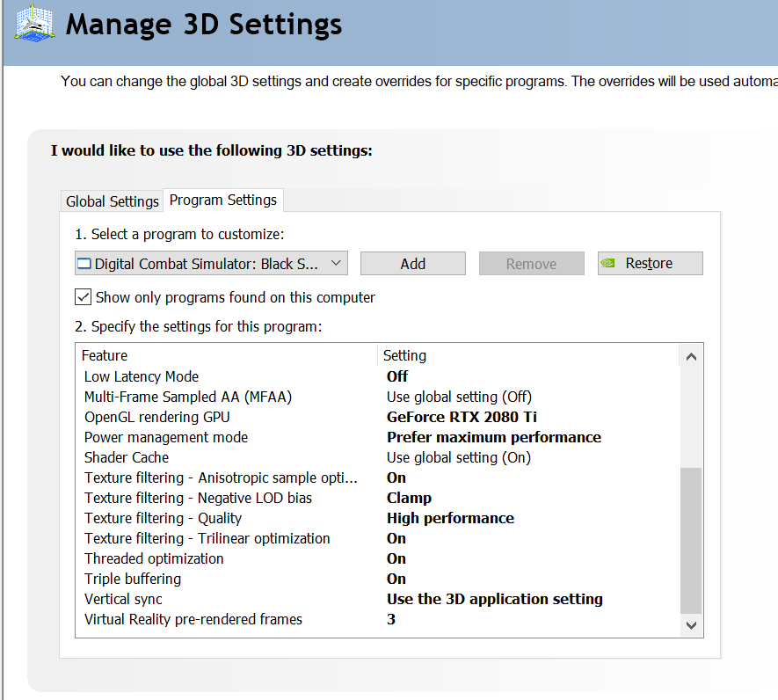Click the Restore button

tap(650, 263)
